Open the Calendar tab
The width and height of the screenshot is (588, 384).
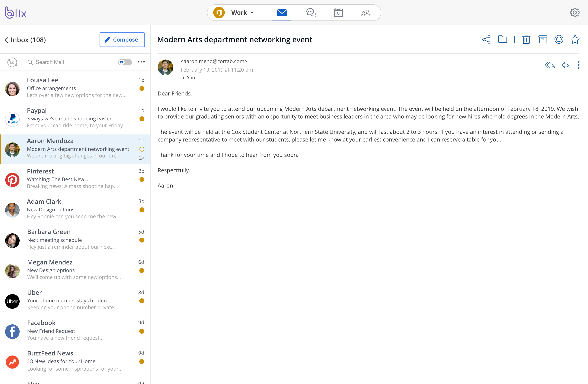(x=338, y=13)
